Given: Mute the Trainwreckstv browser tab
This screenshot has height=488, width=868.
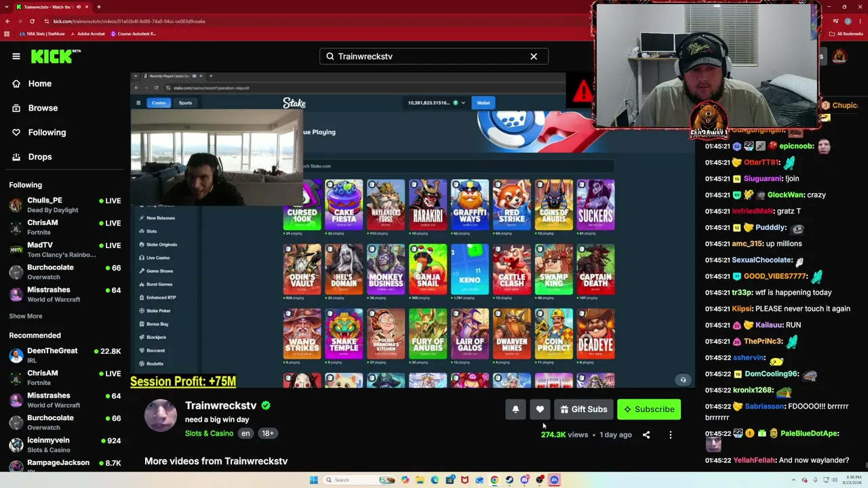Looking at the screenshot, I should (79, 7).
